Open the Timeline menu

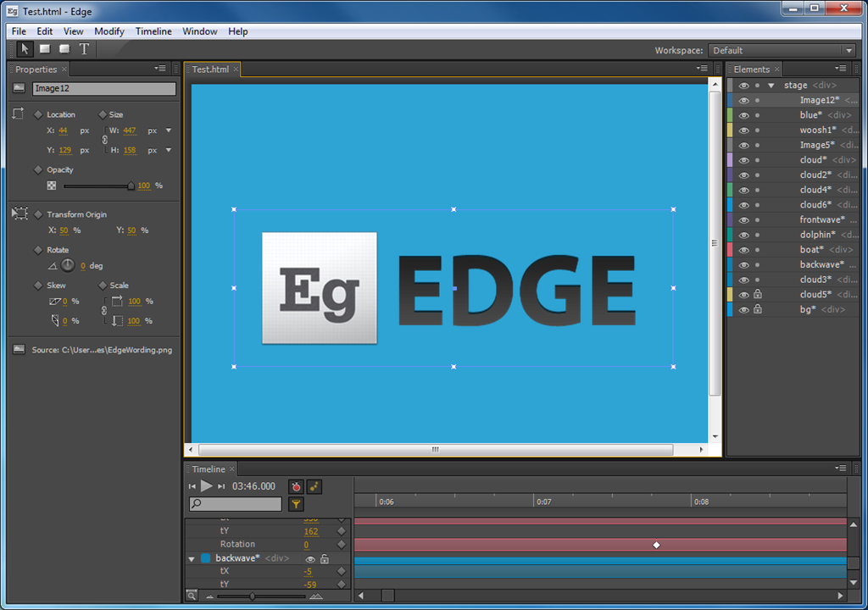(153, 31)
